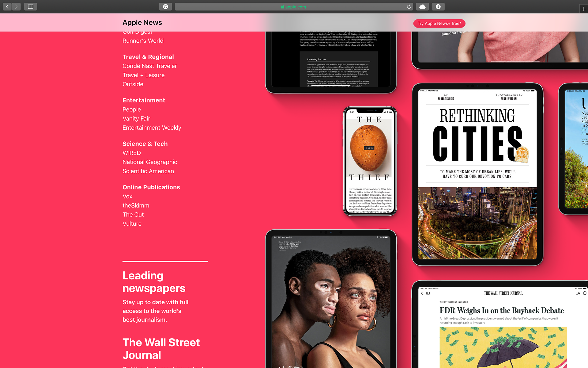
Task: Click the Egg Thief iPhone image
Action: (x=370, y=161)
